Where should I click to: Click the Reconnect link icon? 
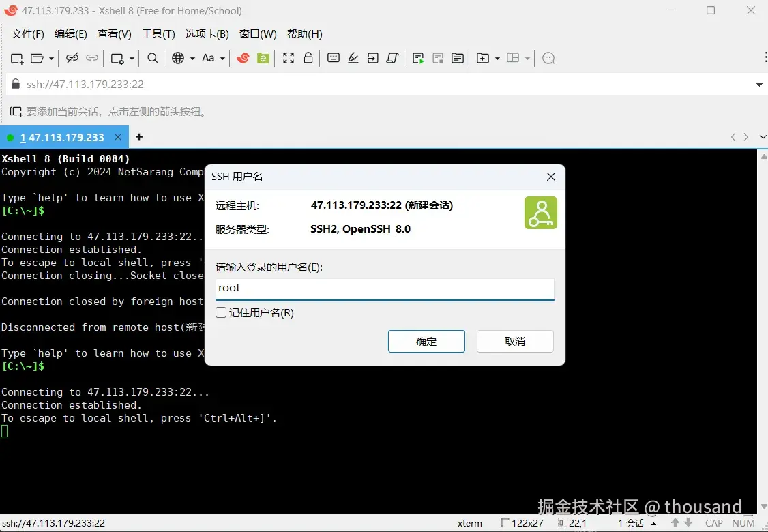92,58
